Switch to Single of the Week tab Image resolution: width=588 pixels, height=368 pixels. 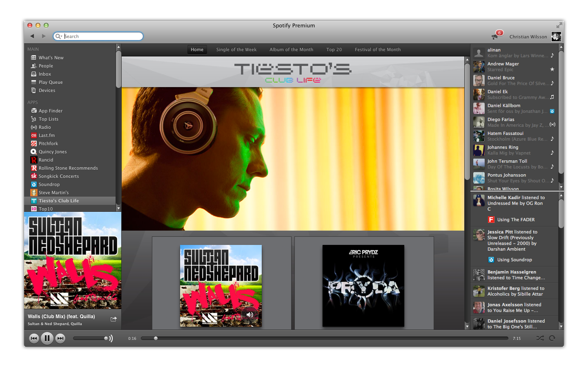(236, 49)
